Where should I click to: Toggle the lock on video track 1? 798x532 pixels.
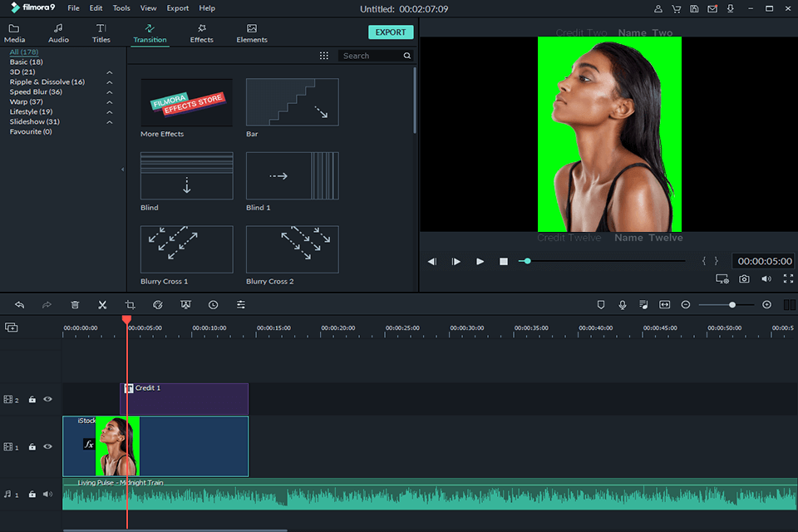click(x=32, y=447)
